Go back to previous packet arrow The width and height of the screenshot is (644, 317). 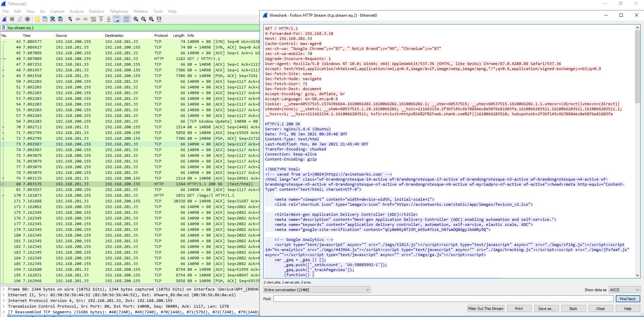pos(78,19)
